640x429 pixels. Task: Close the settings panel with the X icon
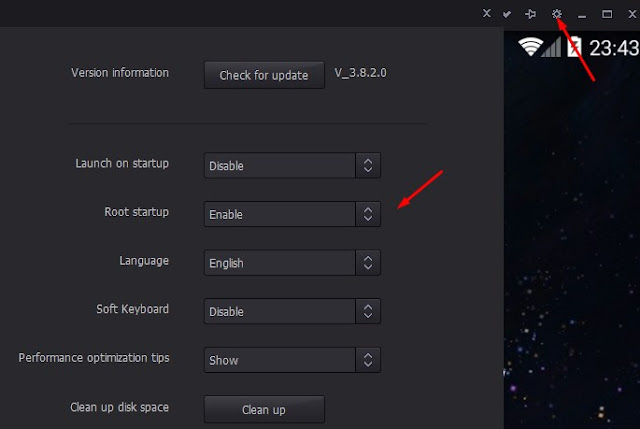click(x=487, y=13)
